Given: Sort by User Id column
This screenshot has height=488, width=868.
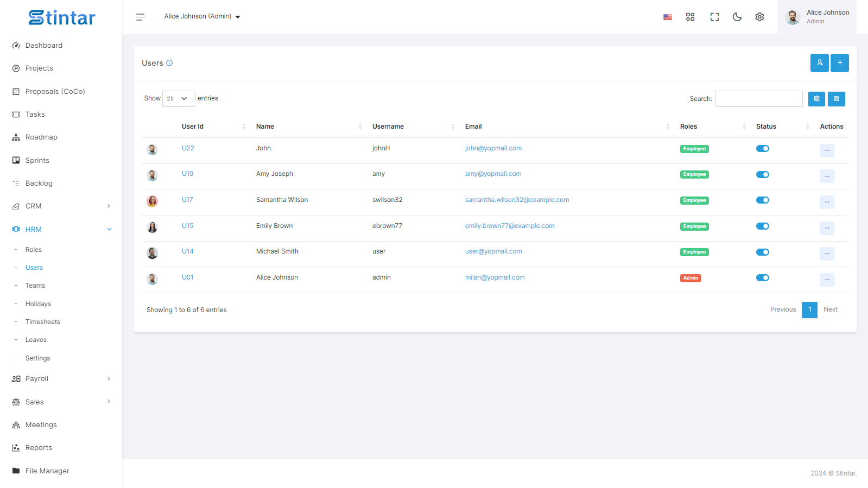Looking at the screenshot, I should [213, 126].
